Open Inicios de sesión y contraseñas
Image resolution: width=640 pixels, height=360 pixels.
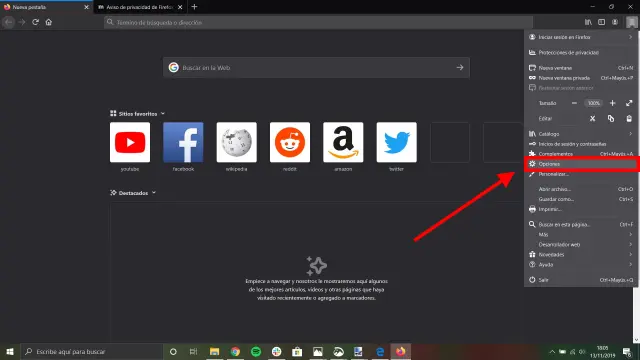[x=581, y=144]
